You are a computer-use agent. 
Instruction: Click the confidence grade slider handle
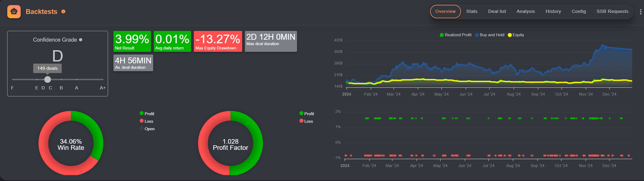pos(48,80)
